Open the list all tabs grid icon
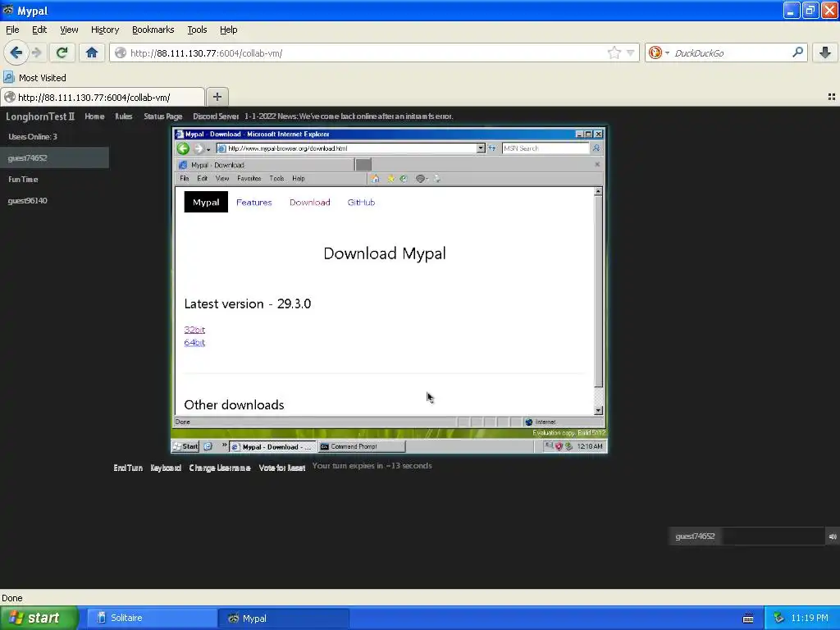The height and width of the screenshot is (630, 840). coord(832,97)
